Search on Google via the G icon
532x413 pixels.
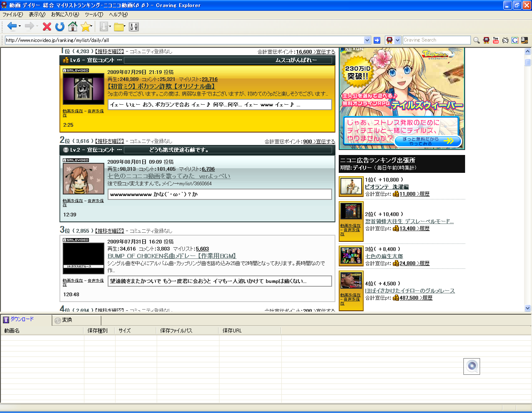point(515,40)
